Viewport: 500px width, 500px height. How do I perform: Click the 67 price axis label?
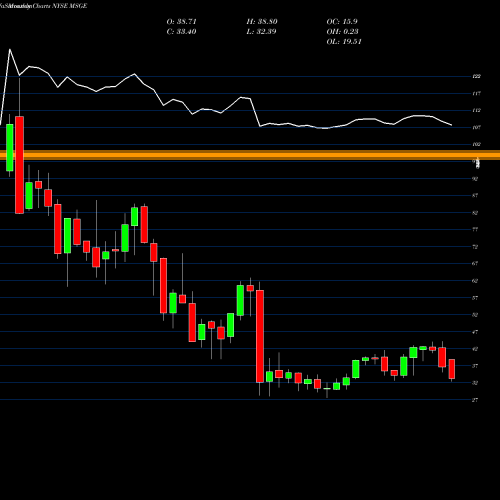[x=475, y=264]
